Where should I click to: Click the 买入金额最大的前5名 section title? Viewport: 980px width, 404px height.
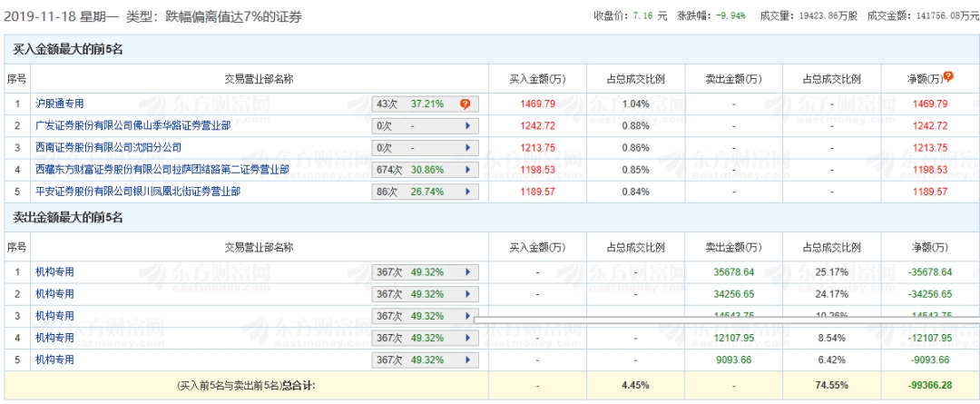click(67, 49)
